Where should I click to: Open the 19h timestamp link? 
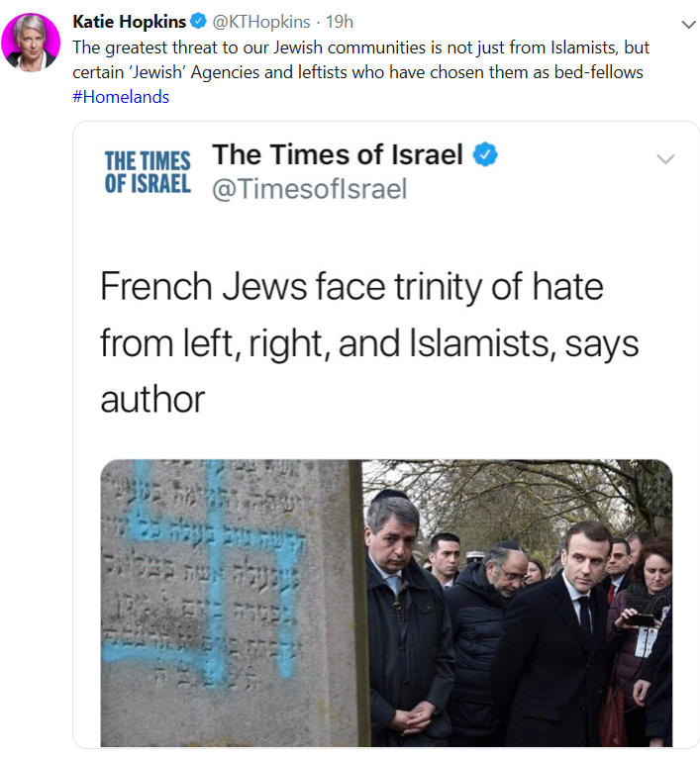pos(339,22)
